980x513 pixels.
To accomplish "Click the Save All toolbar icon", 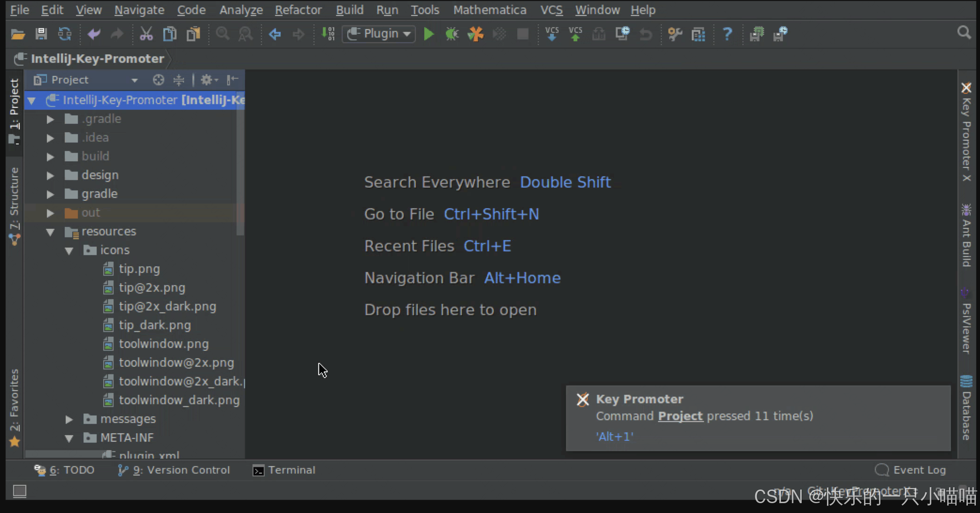I will pos(41,34).
